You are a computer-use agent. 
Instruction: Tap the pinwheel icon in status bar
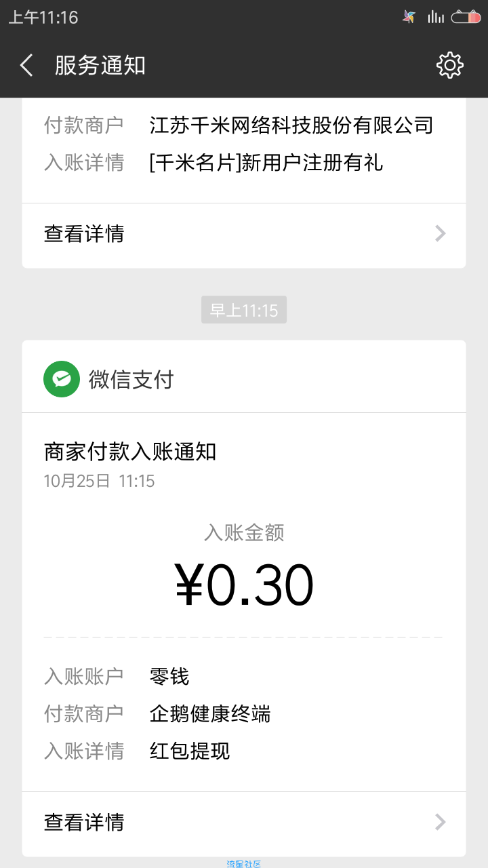tap(409, 17)
